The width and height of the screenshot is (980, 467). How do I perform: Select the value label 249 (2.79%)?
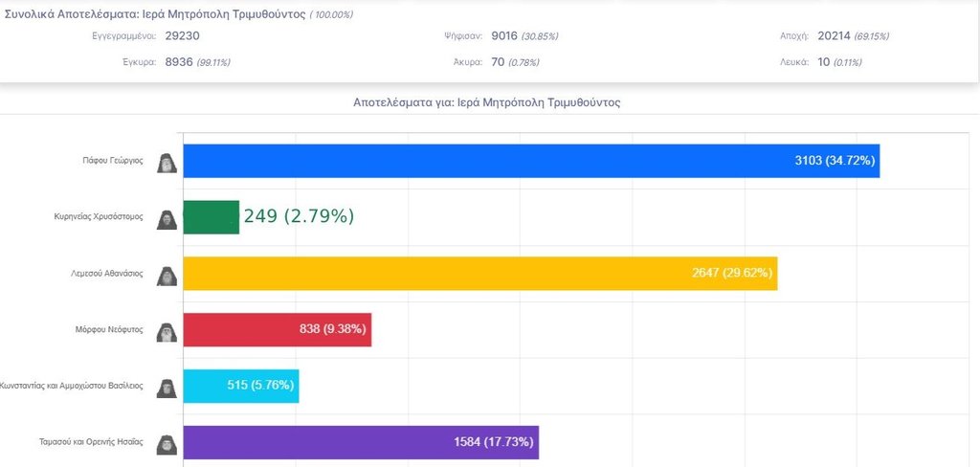[x=299, y=216]
